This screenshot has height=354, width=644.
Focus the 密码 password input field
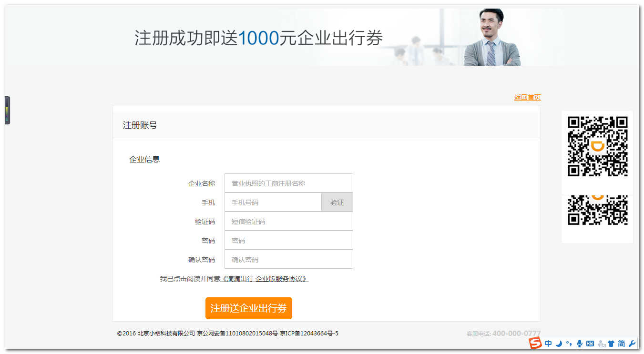(x=289, y=240)
